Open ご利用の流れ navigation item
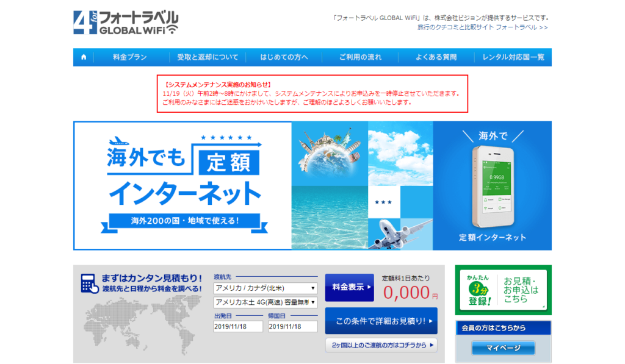Viewport: 625px width, 364px height. (x=360, y=57)
